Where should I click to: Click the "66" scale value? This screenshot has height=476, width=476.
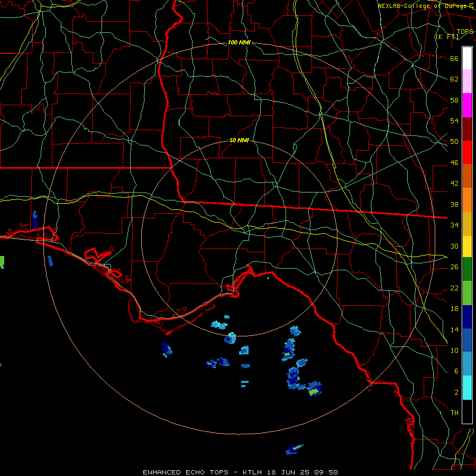[454, 58]
